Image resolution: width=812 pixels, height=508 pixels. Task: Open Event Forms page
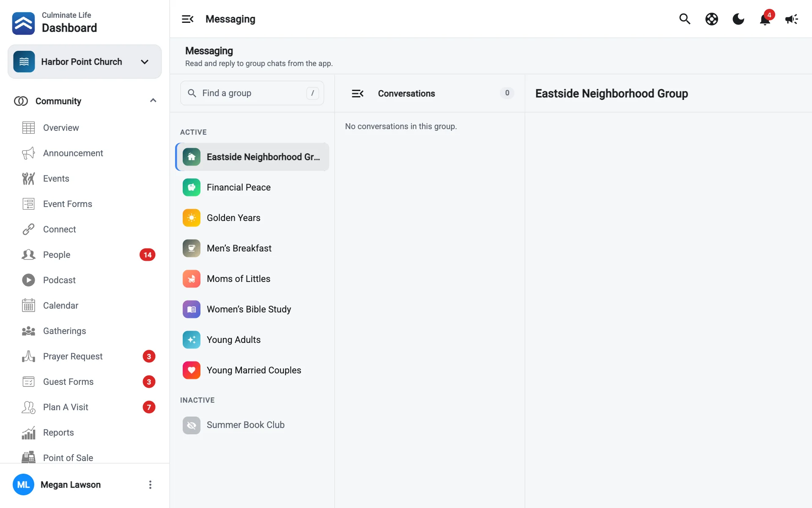pos(68,204)
